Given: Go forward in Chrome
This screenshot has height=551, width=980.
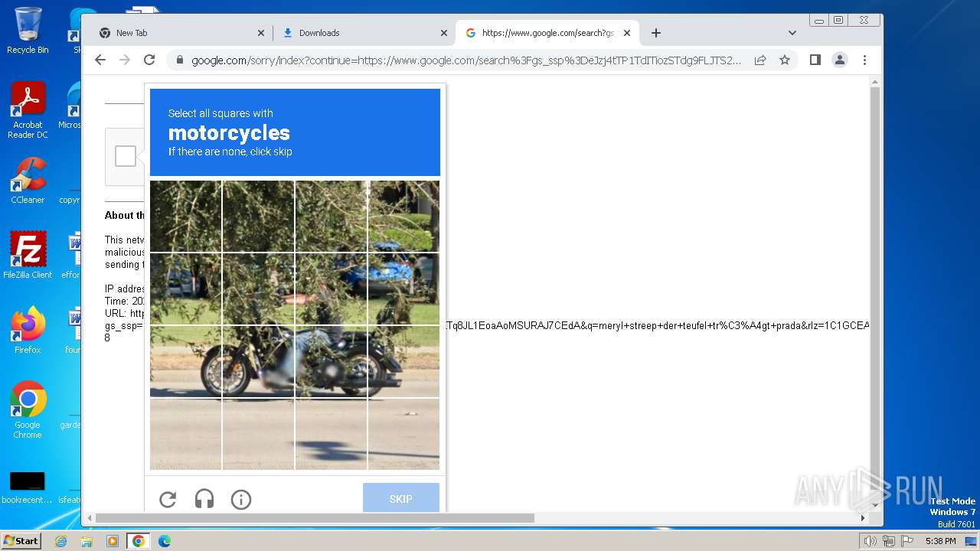Looking at the screenshot, I should coord(125,60).
